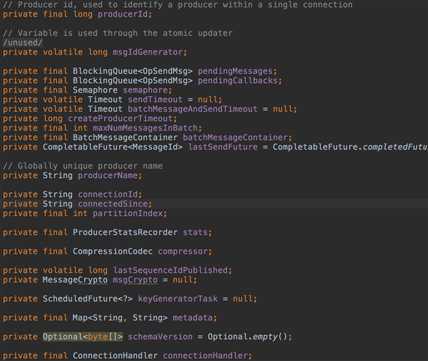This screenshot has height=361, width=428.
Task: Click the batchMessageContainer field name
Action: [235, 137]
